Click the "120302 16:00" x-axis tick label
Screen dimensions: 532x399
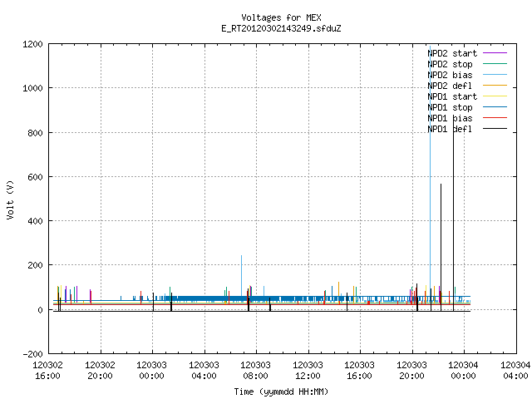point(48,371)
